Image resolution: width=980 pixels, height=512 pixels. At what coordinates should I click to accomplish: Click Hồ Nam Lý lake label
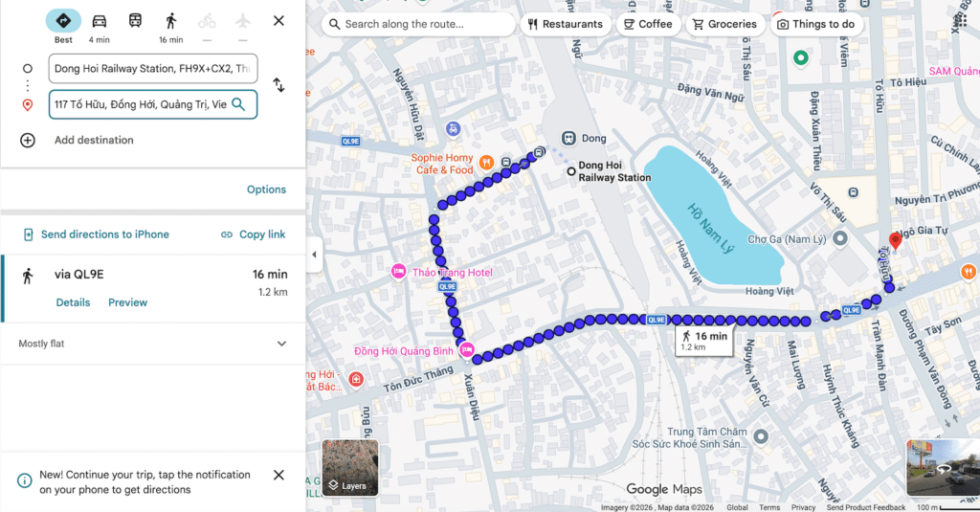[x=711, y=228]
